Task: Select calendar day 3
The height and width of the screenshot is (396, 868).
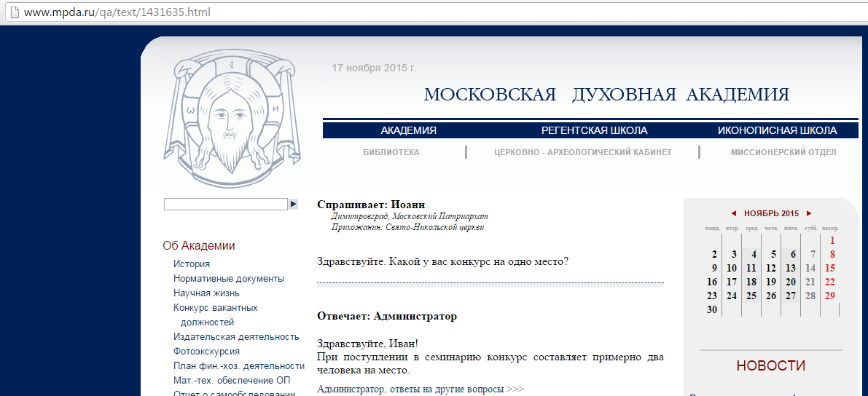Action: pos(733,254)
